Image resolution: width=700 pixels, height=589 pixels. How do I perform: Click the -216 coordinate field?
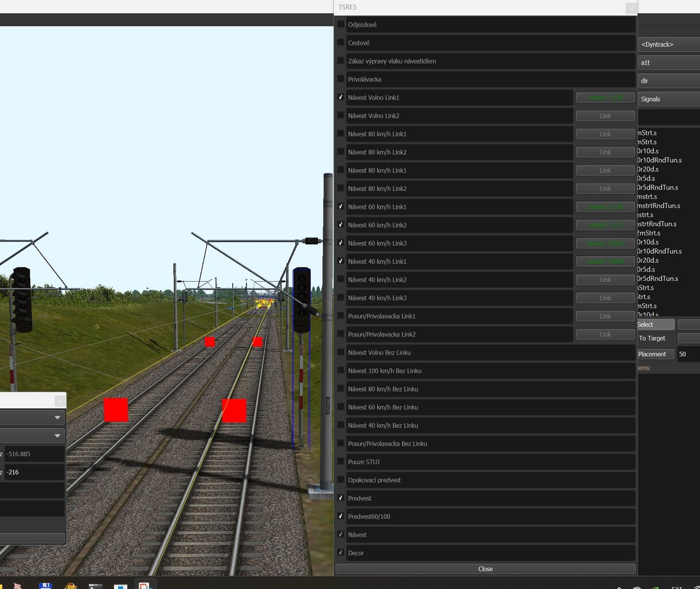34,472
